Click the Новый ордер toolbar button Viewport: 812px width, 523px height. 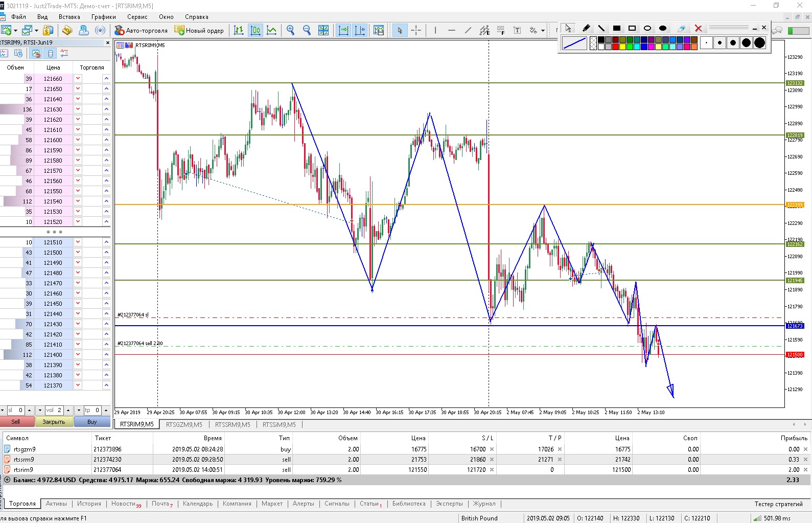coord(199,31)
